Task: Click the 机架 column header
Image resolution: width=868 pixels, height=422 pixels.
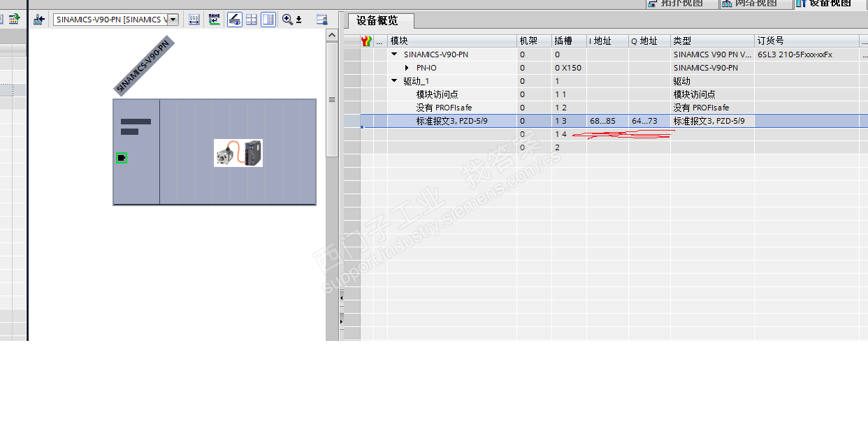Action: [534, 41]
